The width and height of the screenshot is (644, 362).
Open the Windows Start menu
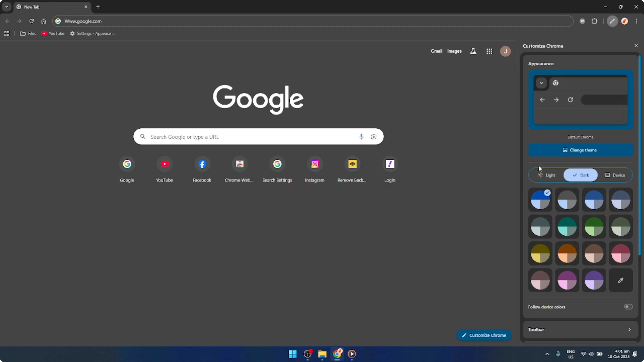tap(292, 354)
